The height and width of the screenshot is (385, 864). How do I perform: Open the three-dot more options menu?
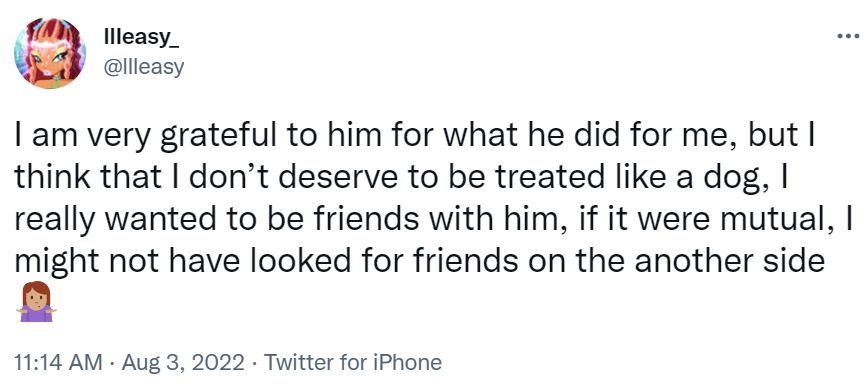pyautogui.click(x=847, y=36)
